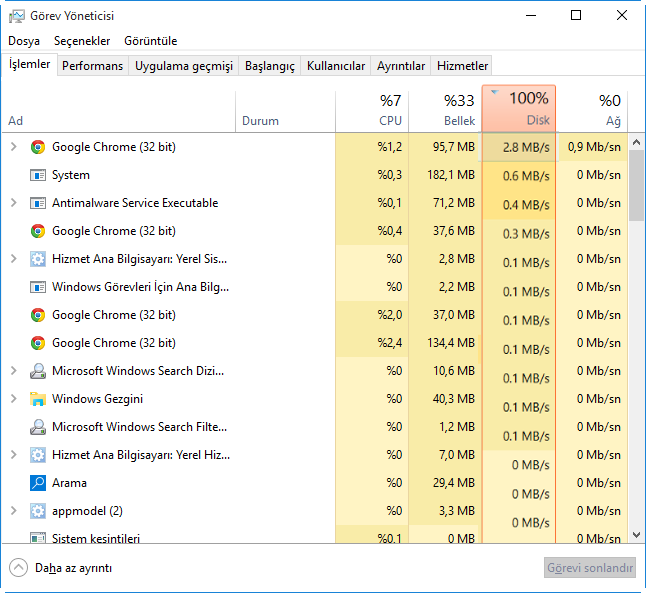
Task: Sort by the Ad column header
Action: pyautogui.click(x=119, y=111)
